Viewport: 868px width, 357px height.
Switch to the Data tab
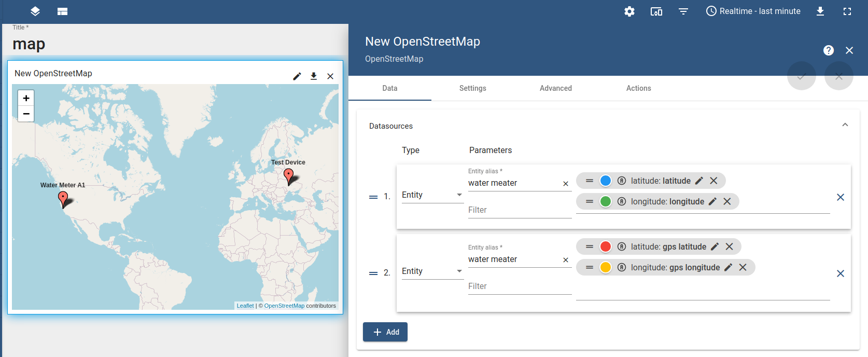click(x=390, y=88)
